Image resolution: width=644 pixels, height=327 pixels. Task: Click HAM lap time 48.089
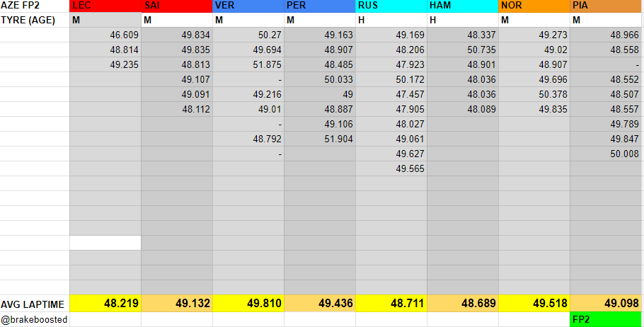463,109
